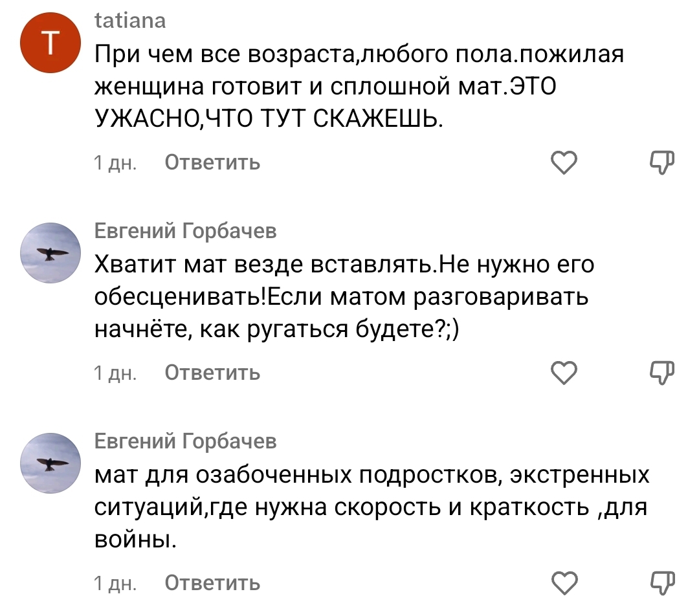The height and width of the screenshot is (616, 699).
Task: Reply to the "мат для озабоченных" comment
Action: (212, 583)
